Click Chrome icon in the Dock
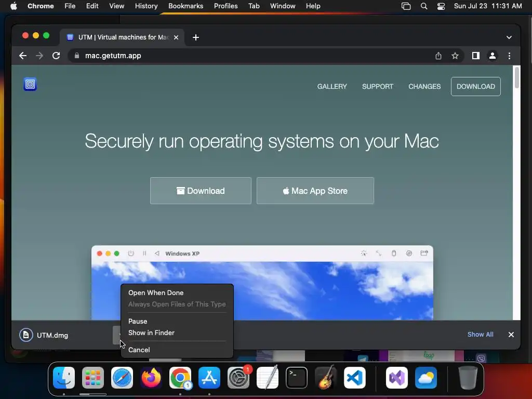 click(x=180, y=378)
